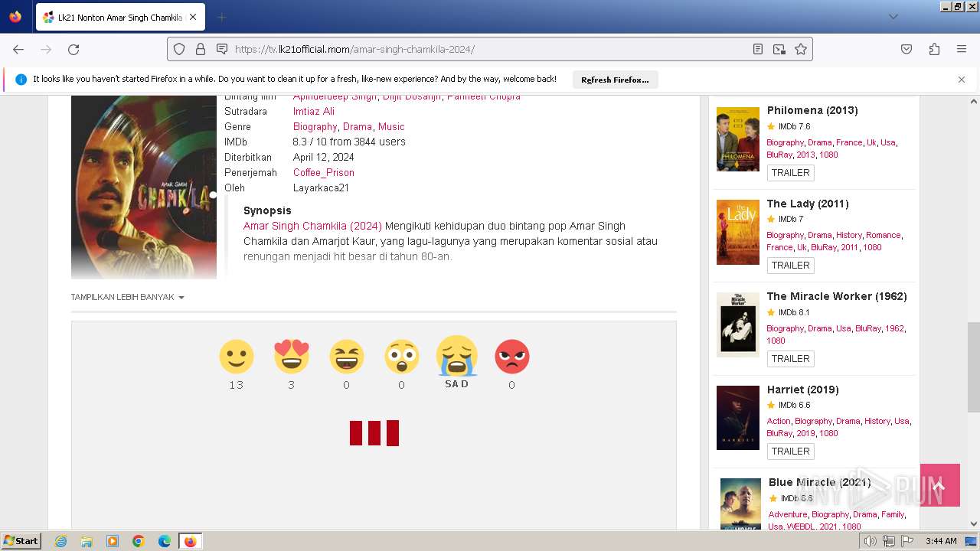Open Internet Explorer from the taskbar

coord(60,541)
